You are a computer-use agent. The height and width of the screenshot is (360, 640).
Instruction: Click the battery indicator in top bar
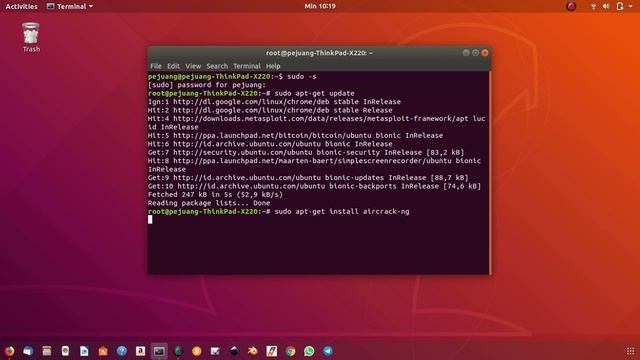[x=620, y=6]
